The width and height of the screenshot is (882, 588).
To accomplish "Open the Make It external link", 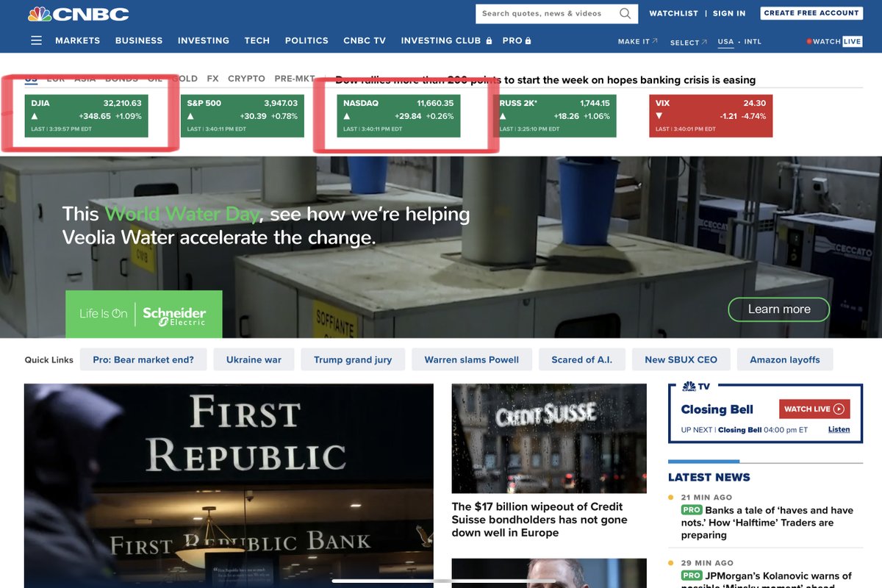I will pyautogui.click(x=638, y=42).
